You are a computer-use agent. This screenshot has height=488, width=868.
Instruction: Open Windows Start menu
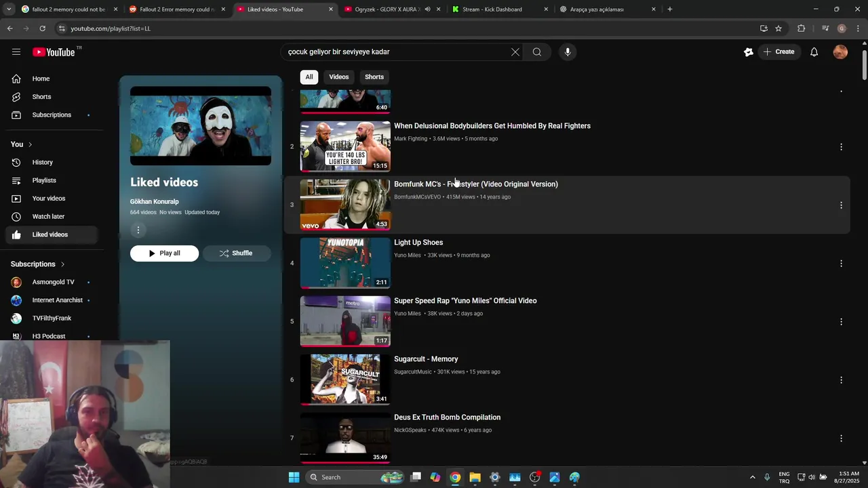[x=294, y=477]
